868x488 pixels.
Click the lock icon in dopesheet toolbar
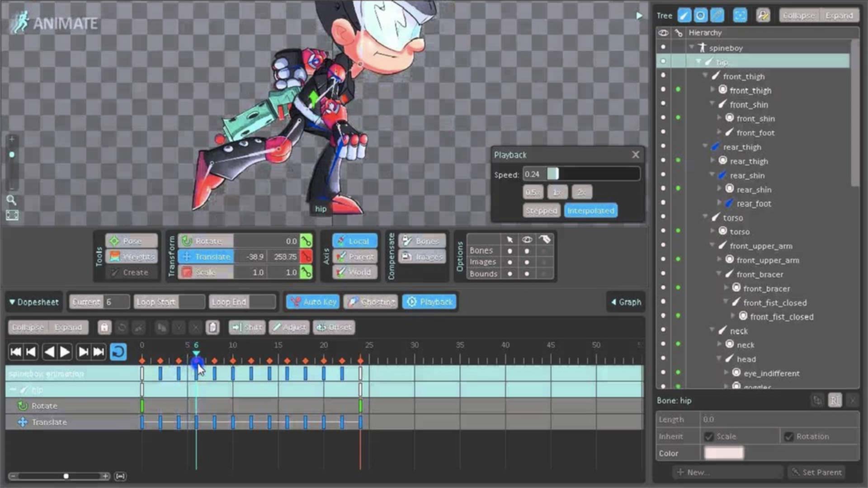point(104,327)
